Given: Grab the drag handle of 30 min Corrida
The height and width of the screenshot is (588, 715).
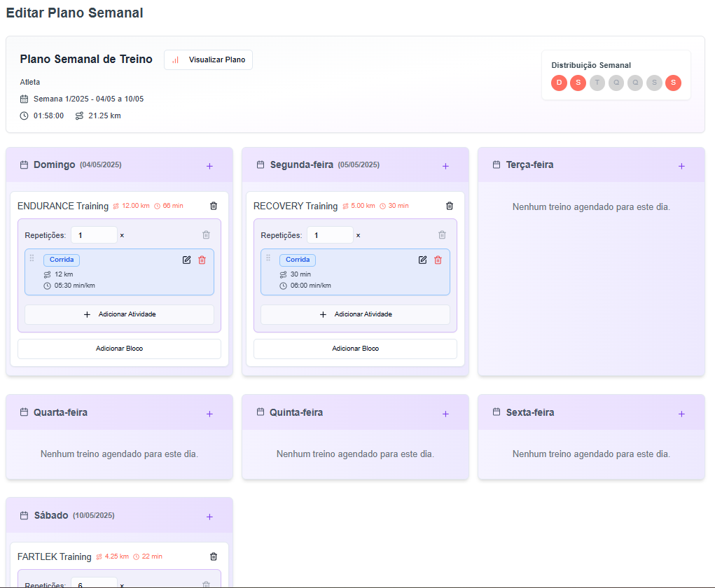Looking at the screenshot, I should (268, 258).
